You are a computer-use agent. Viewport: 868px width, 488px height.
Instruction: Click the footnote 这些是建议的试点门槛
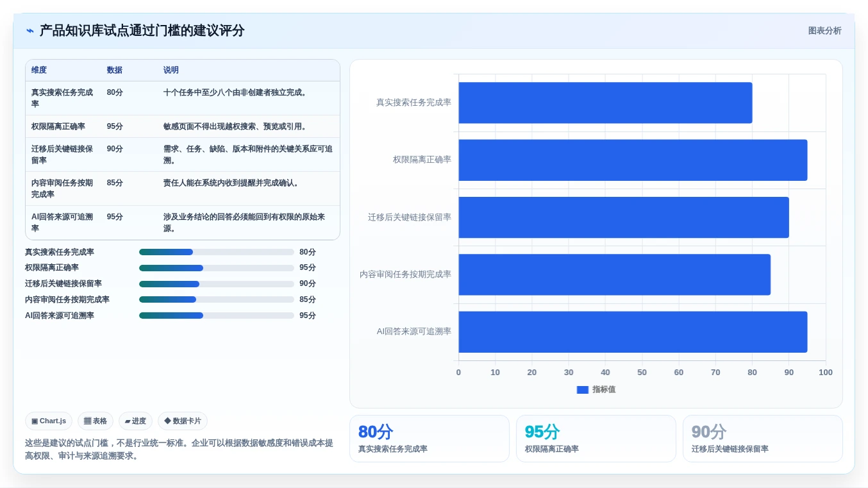(x=179, y=450)
